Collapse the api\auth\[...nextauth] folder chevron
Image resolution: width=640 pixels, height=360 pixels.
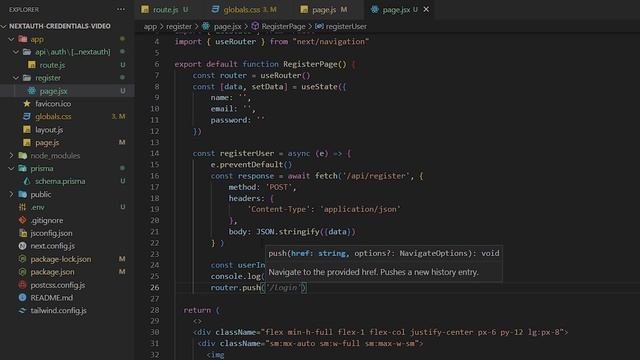click(16, 52)
